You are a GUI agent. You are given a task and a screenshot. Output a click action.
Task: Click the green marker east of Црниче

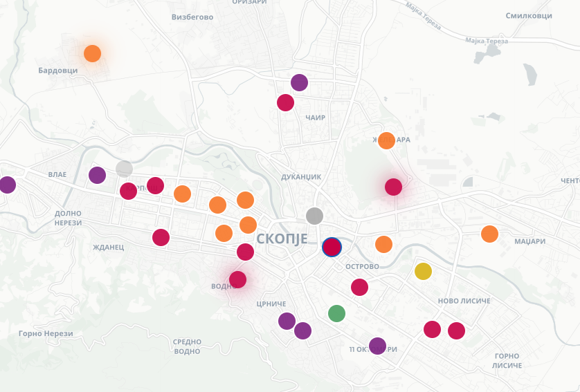[336, 313]
